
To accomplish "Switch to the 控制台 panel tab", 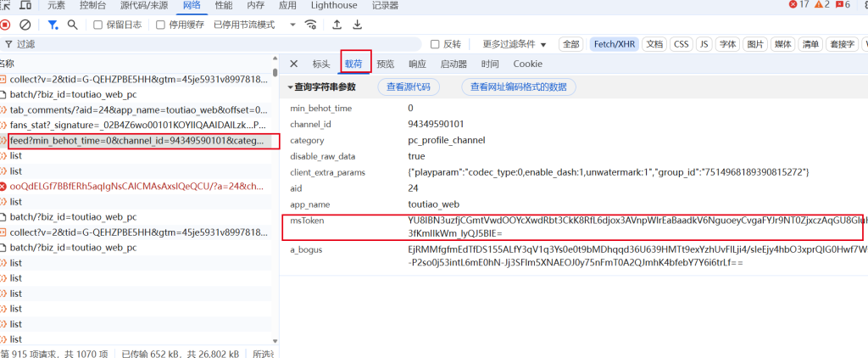I will [x=92, y=5].
